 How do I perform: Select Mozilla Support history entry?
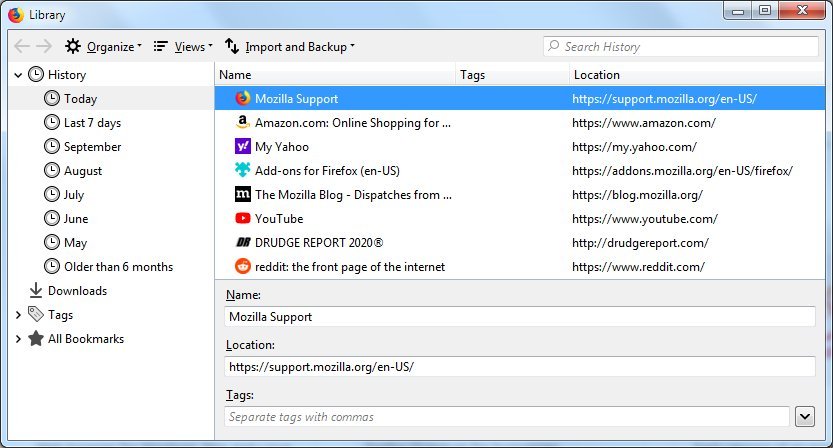tap(520, 98)
